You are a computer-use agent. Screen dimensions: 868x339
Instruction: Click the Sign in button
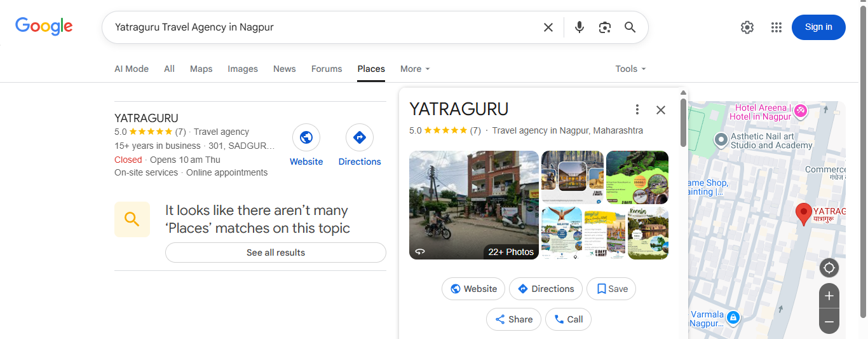pos(818,27)
